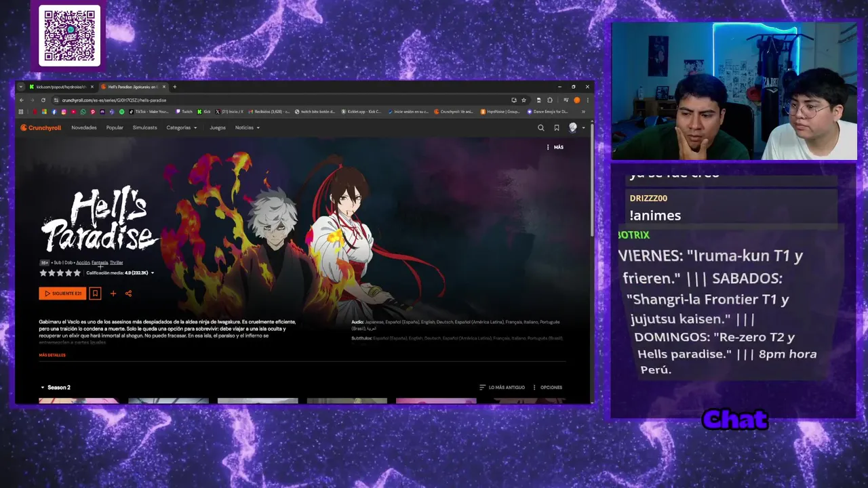Click the plus add-to-list icon
Viewport: 868px width, 488px height.
(113, 293)
